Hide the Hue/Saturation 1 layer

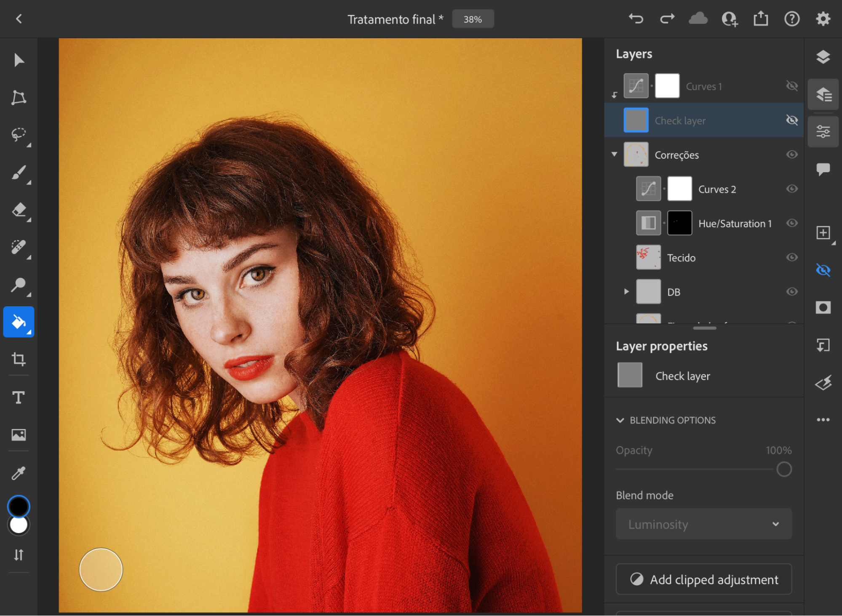(x=792, y=223)
